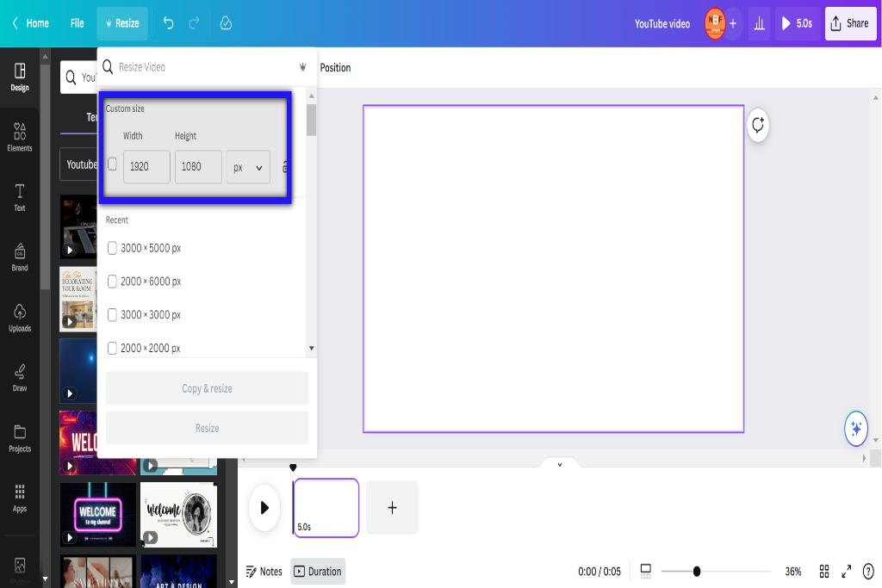The width and height of the screenshot is (882, 588).
Task: Open the File menu
Action: coord(77,23)
